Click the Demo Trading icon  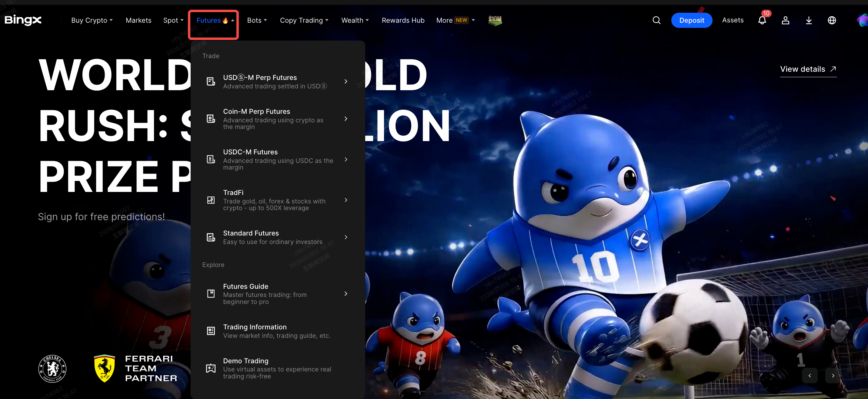211,368
